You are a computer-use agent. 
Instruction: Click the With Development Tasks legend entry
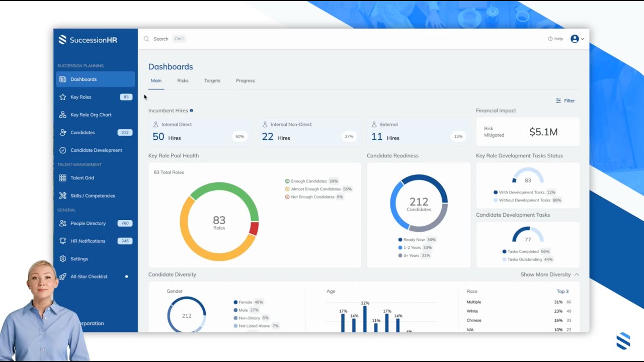(x=525, y=193)
